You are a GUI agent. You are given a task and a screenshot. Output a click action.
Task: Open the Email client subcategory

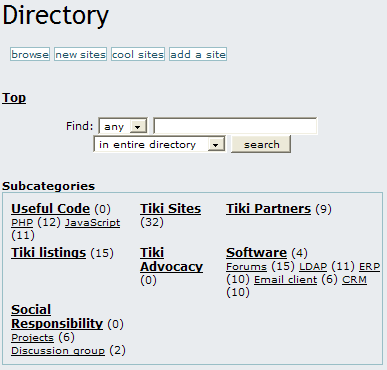click(285, 280)
